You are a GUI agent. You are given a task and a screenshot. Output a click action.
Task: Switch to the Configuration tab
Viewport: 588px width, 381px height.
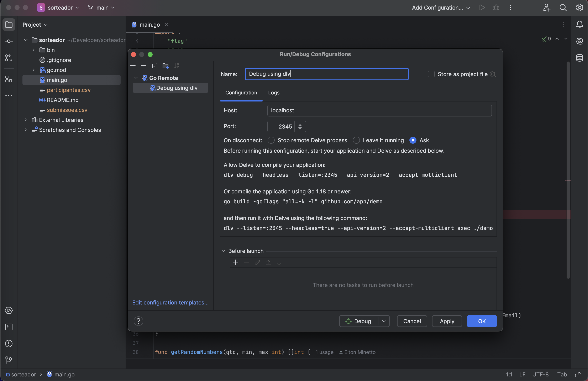[x=241, y=93]
